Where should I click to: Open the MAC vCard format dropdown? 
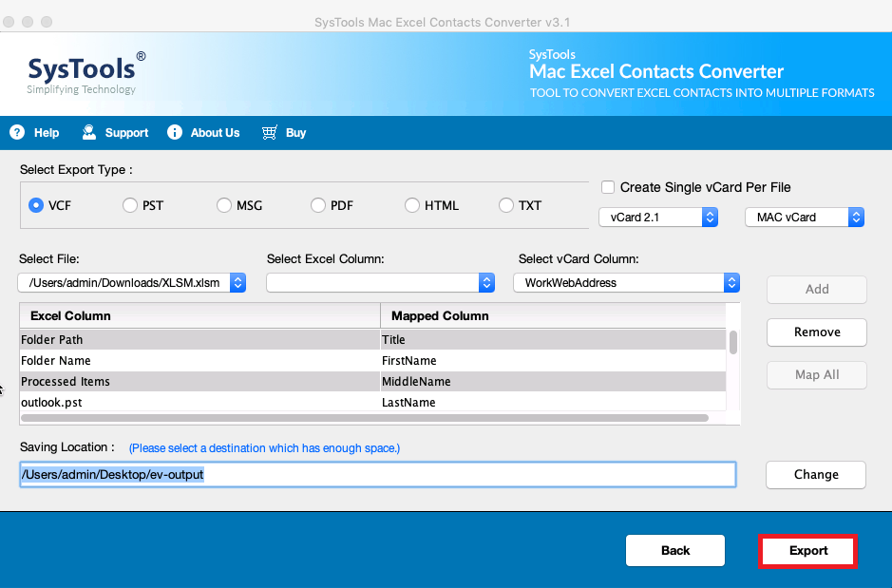point(856,217)
